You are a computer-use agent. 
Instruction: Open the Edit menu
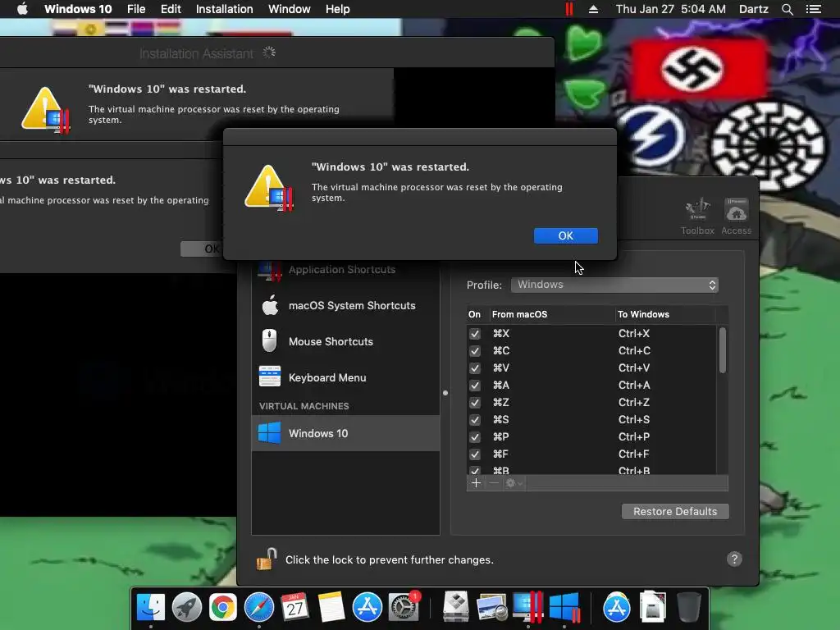(171, 9)
